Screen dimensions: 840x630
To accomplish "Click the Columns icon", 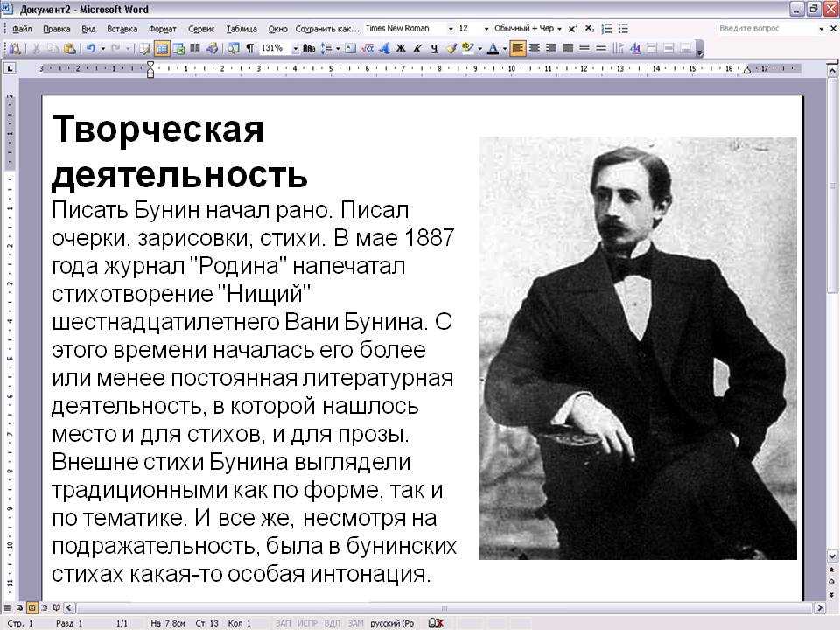I will point(195,48).
